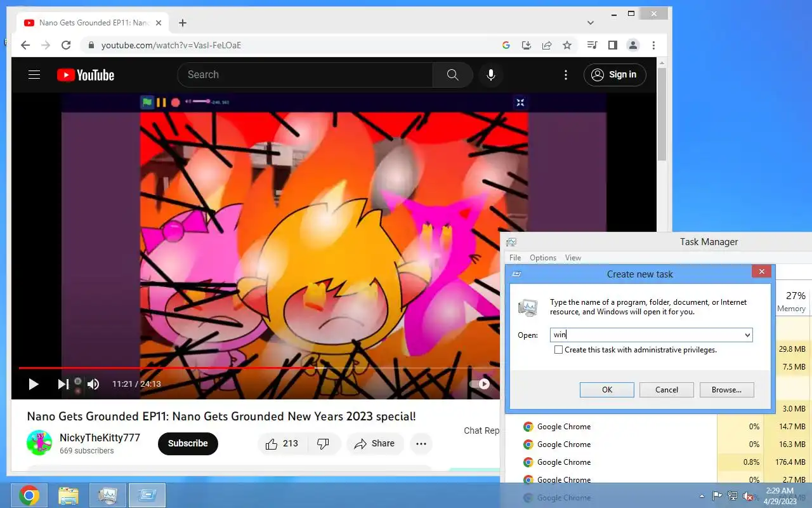Screen dimensions: 812x508
Task: Click the YouTube page vertical scrollbar
Action: click(x=662, y=114)
